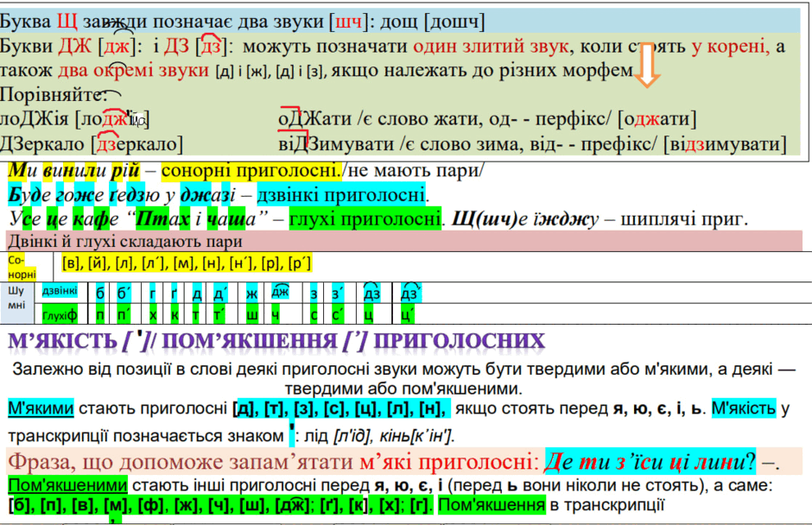Click the cyan word "М'якість" before "у"
Screen dimensions: 812x525
pyautogui.click(x=744, y=408)
